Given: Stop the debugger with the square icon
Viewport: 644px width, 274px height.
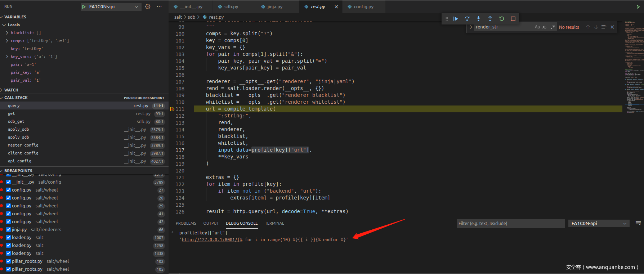Looking at the screenshot, I should point(513,19).
